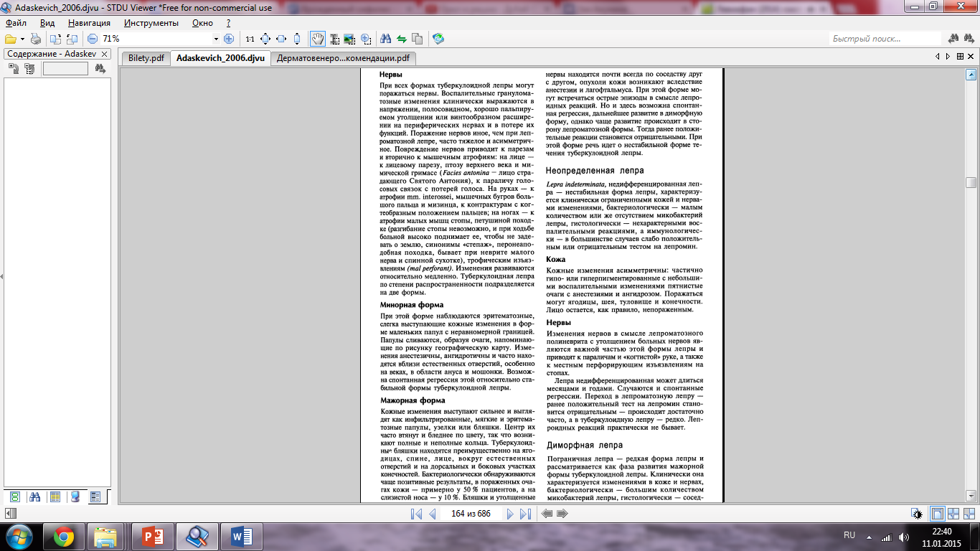Image resolution: width=980 pixels, height=551 pixels.
Task: Click the scrollbar down arrow
Action: coord(971,496)
